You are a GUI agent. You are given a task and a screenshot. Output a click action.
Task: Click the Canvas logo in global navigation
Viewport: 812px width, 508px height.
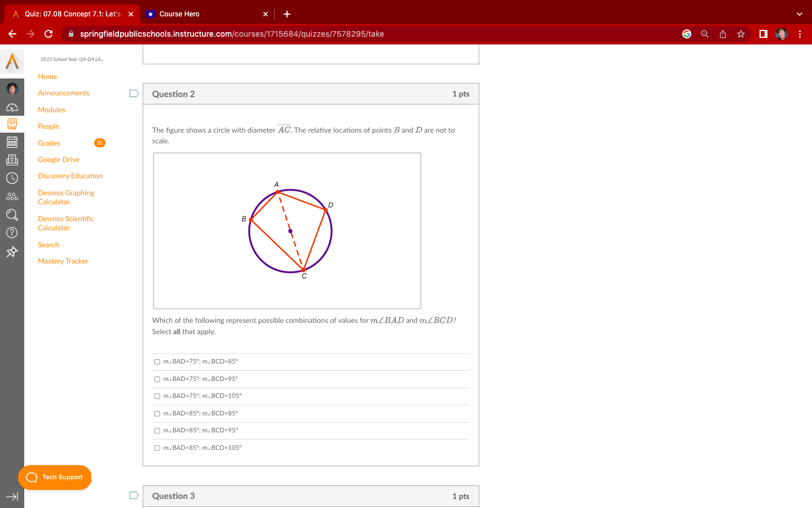(12, 62)
